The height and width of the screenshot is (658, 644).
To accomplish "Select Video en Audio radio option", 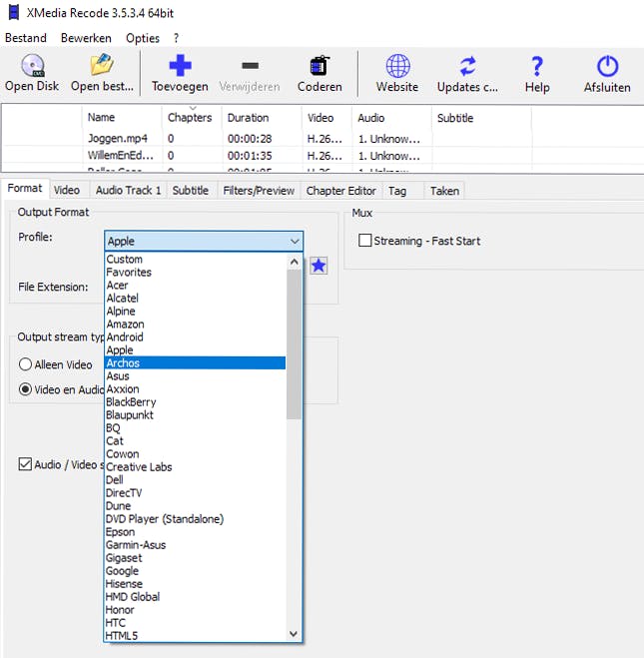I will click(25, 389).
